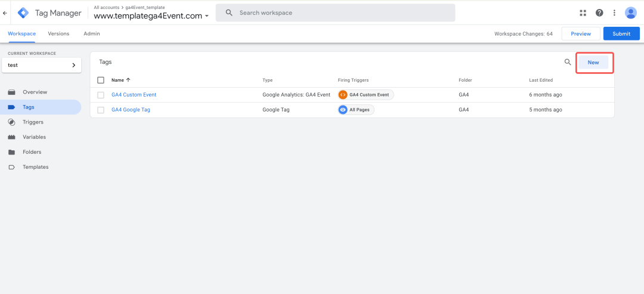Viewport: 644px width, 294px height.
Task: Click the 5 months ago cell
Action: 546,110
